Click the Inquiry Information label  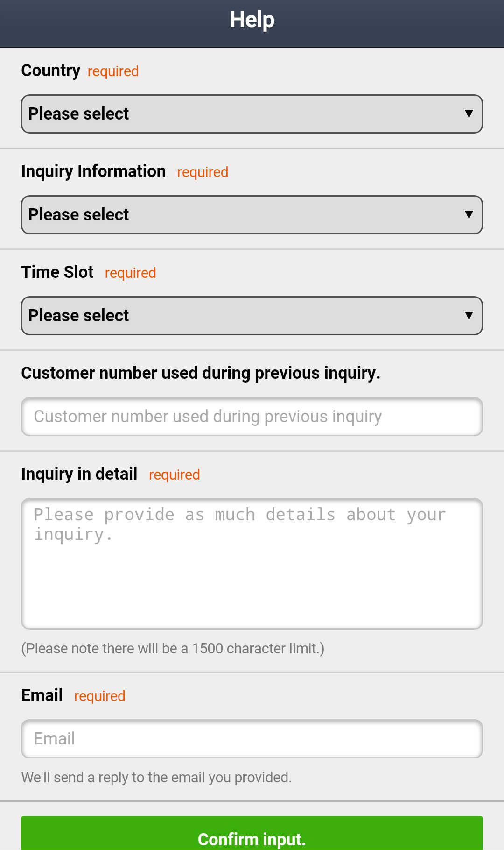pyautogui.click(x=93, y=171)
